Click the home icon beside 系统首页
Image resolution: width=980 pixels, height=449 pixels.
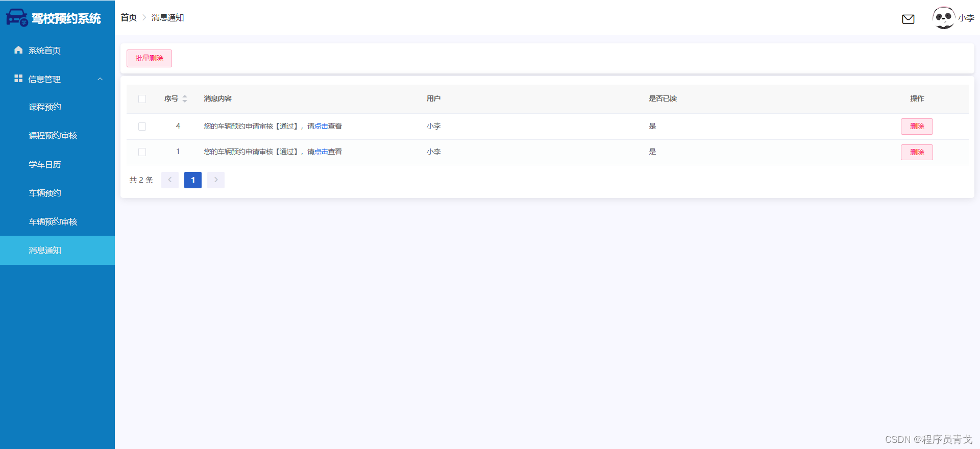[x=18, y=50]
